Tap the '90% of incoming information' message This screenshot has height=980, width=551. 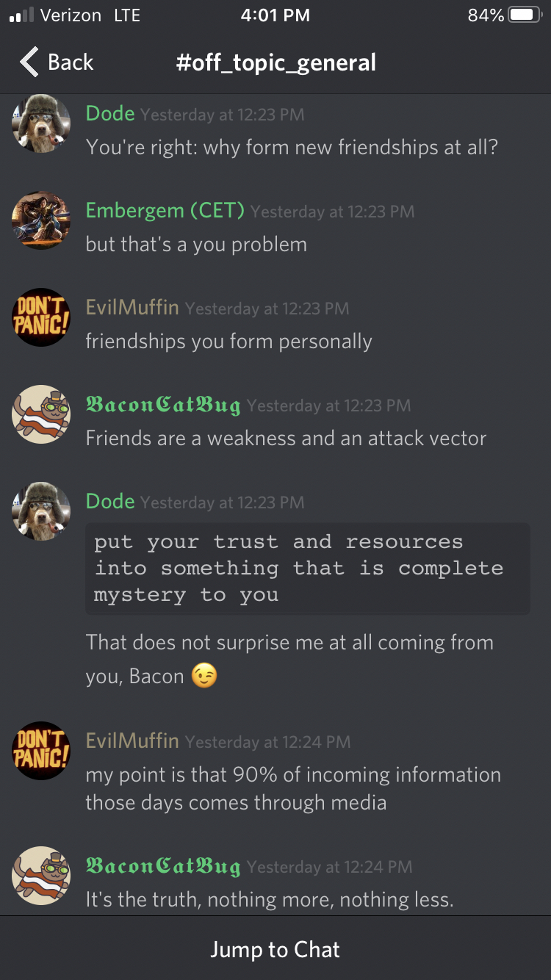293,788
